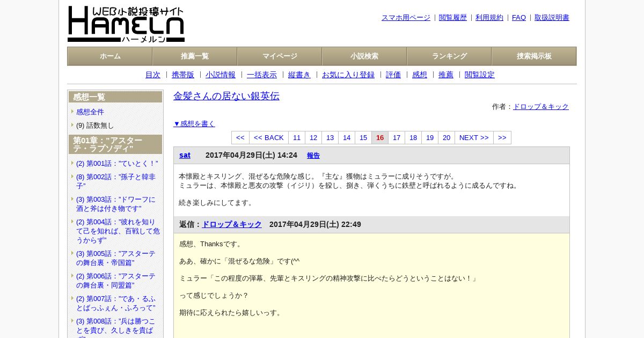
Task: Open commenter sat profile
Action: (x=185, y=155)
